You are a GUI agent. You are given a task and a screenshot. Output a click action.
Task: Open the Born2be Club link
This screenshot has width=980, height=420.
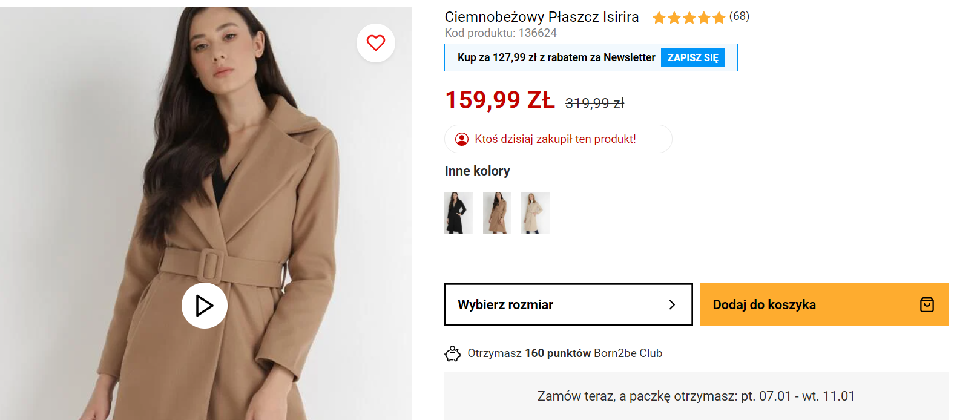click(x=628, y=353)
